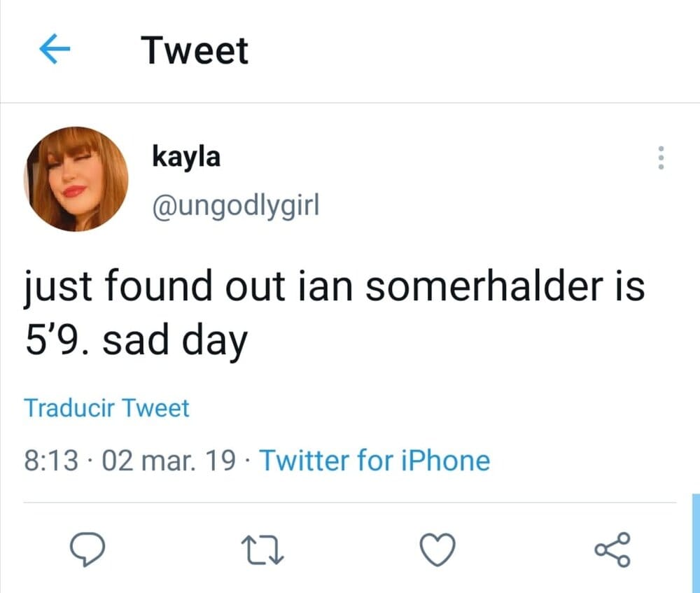Go back using the blue arrow
This screenshot has height=593, width=700.
point(56,50)
